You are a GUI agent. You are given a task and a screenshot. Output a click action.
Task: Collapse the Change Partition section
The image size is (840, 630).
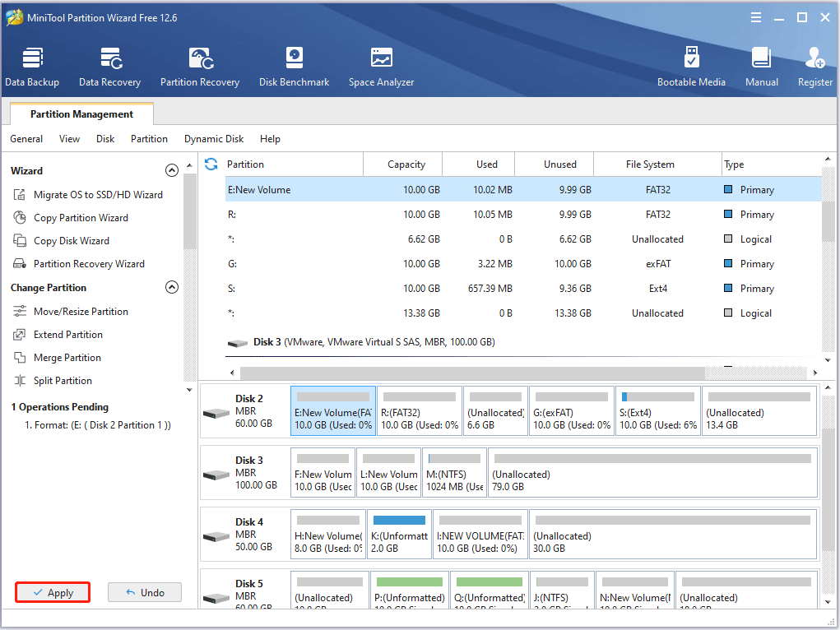[x=172, y=288]
